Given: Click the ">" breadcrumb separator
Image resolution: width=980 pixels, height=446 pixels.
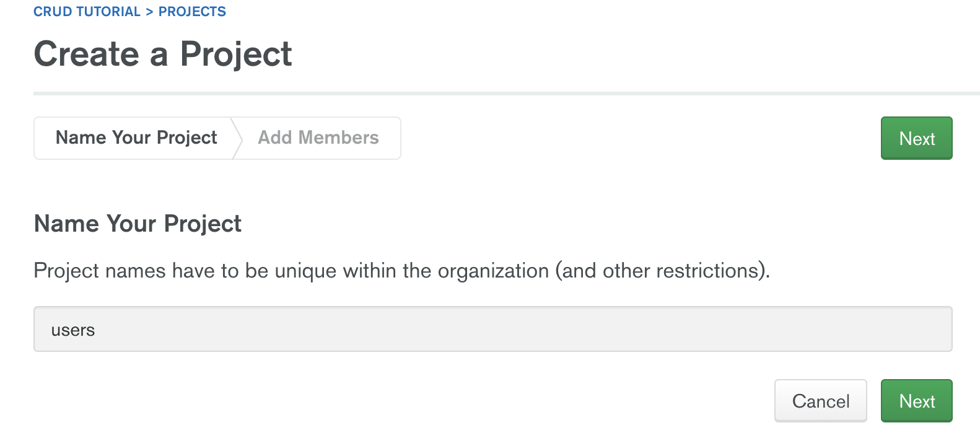Looking at the screenshot, I should coord(149,12).
